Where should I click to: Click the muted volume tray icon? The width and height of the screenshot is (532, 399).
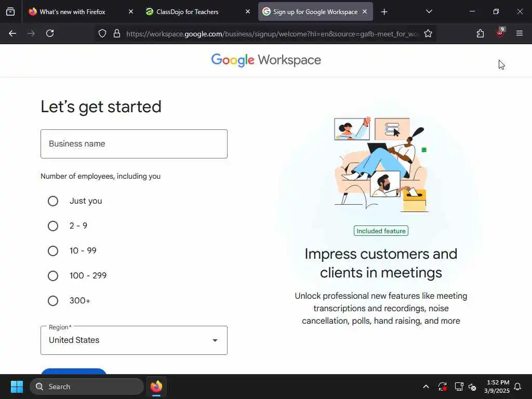click(472, 387)
